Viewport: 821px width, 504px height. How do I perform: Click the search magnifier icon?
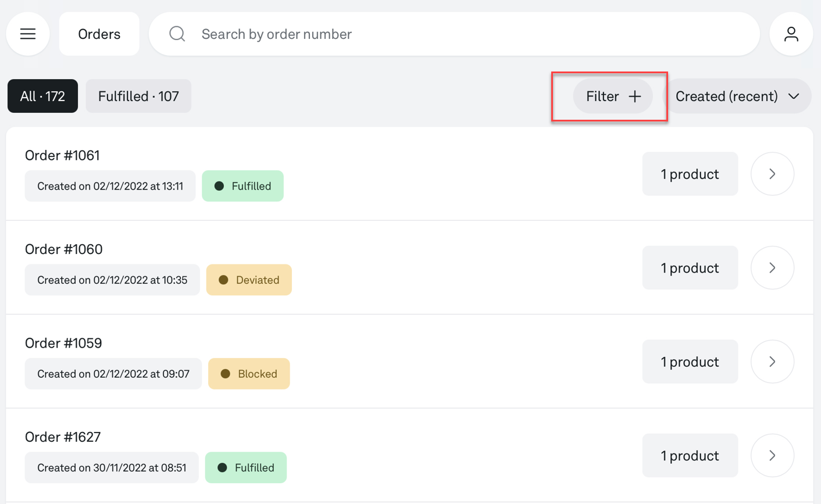[177, 34]
